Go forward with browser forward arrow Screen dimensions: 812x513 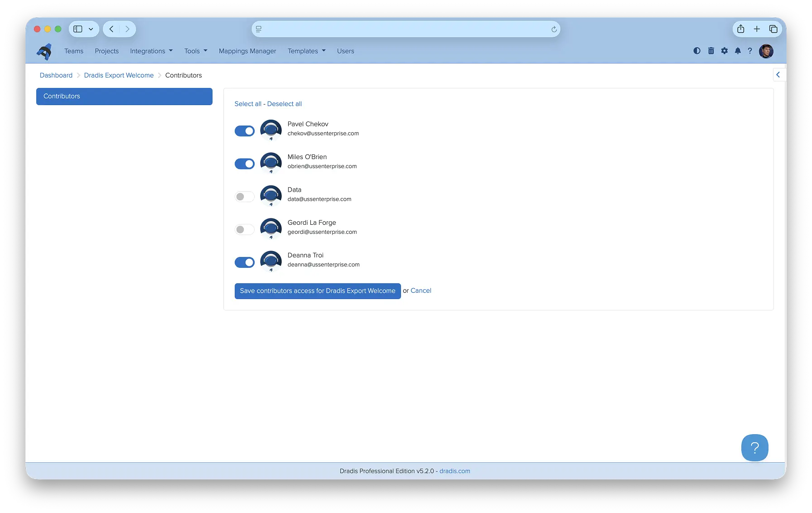(127, 29)
